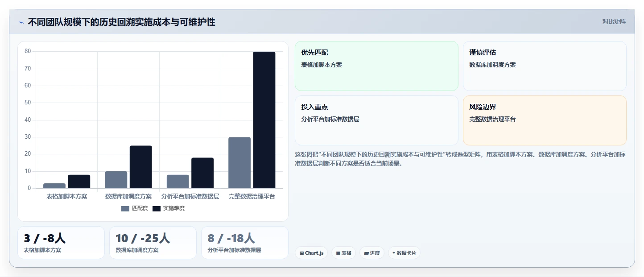Click the y-axis value 30
This screenshot has height=277, width=644.
(x=28, y=137)
